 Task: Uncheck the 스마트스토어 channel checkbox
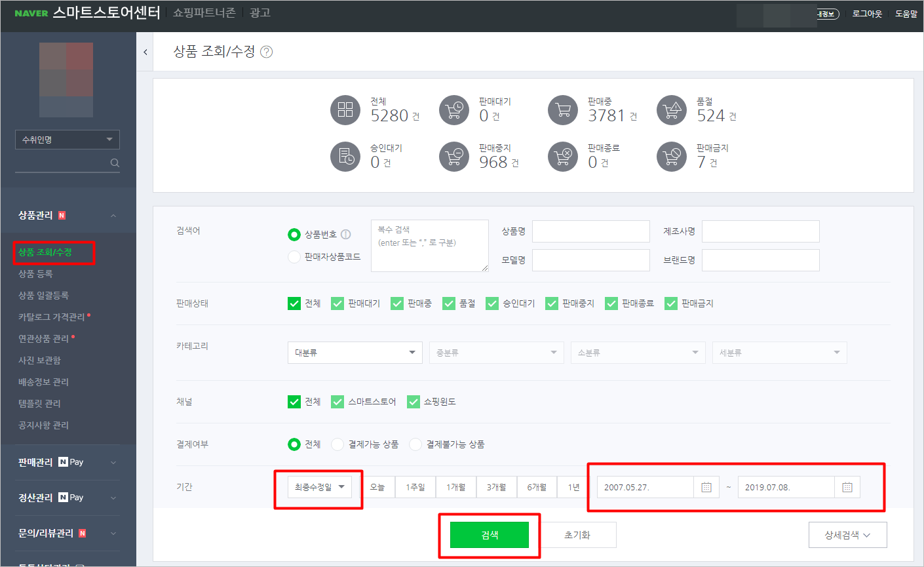[337, 402]
